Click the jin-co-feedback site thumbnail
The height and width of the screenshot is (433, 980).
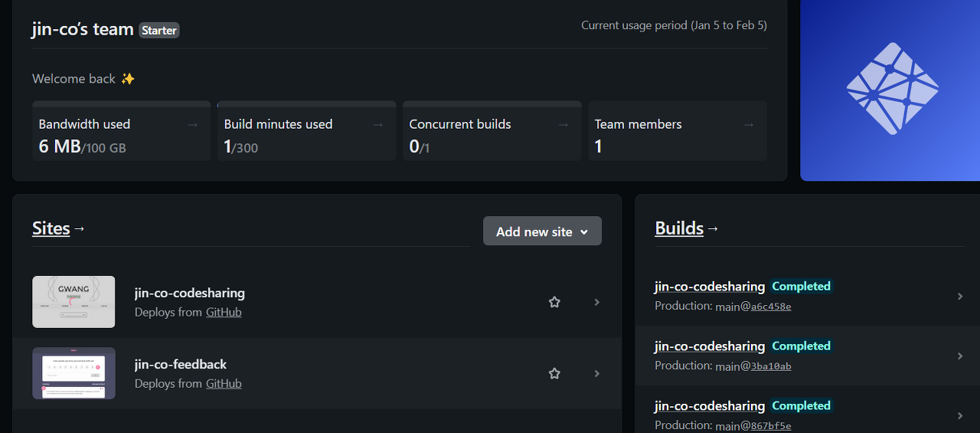click(x=73, y=373)
